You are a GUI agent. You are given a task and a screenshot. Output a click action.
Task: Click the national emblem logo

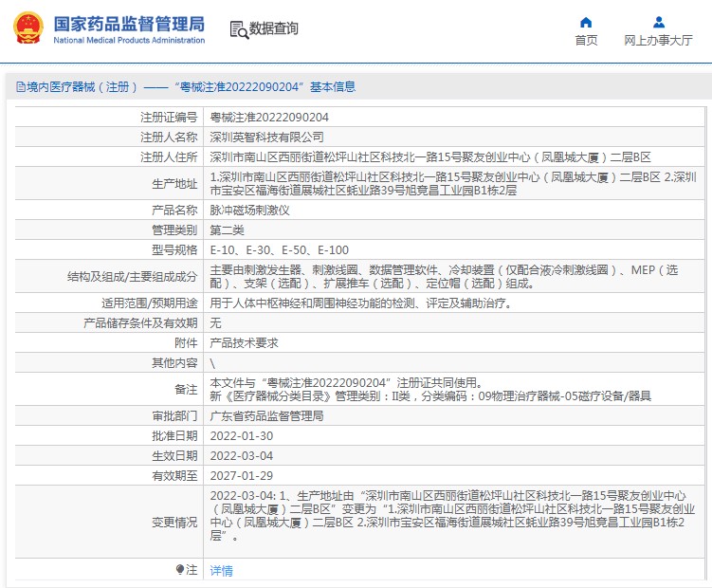[x=27, y=28]
